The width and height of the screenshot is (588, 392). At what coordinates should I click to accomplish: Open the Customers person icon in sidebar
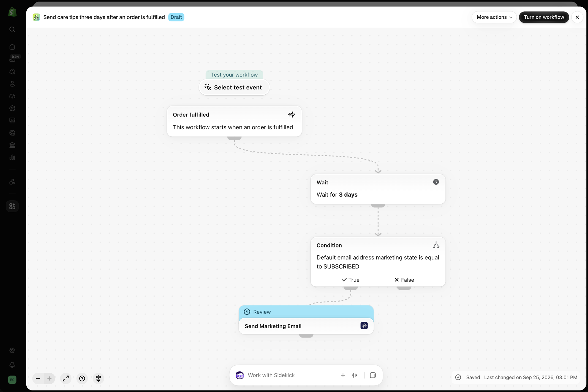tap(12, 84)
